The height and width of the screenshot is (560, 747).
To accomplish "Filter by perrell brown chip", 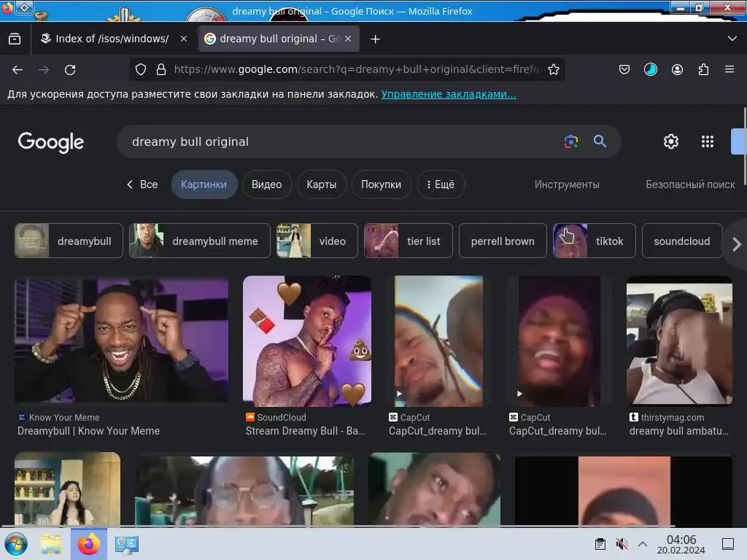I will pyautogui.click(x=503, y=241).
